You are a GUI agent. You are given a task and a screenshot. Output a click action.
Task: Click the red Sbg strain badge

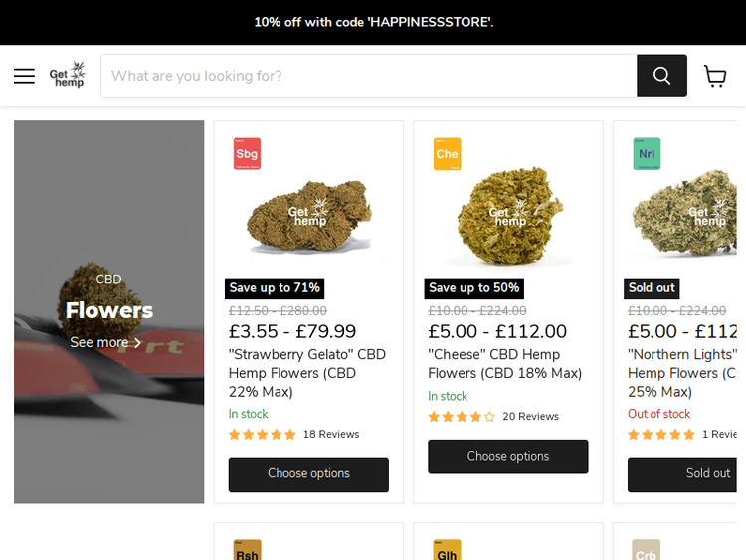pyautogui.click(x=247, y=154)
